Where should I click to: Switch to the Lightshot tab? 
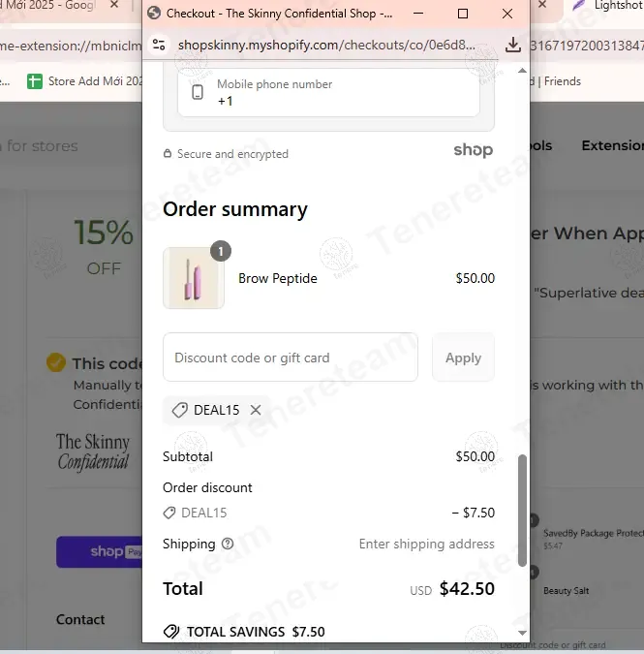[x=608, y=6]
